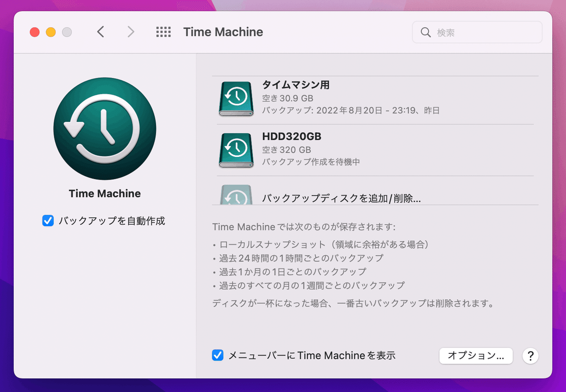Viewport: 566px width, 392px height.
Task: Click the Time Machine window title
Action: [x=223, y=32]
